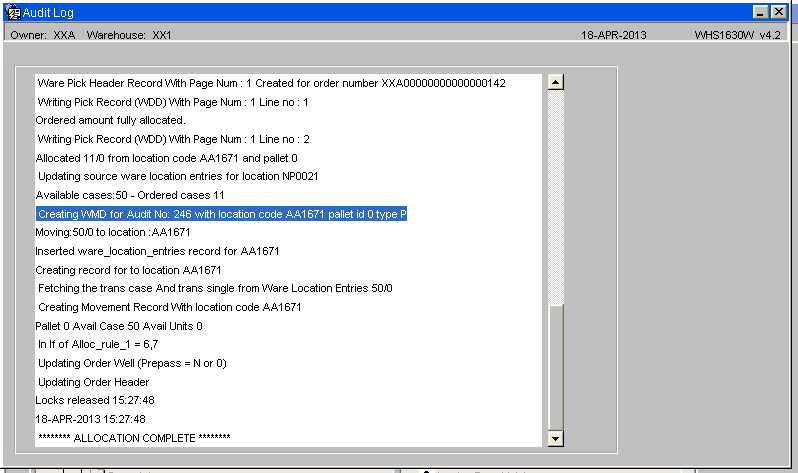Select line 'Ware Pick Header Record With Page Num'

point(271,83)
